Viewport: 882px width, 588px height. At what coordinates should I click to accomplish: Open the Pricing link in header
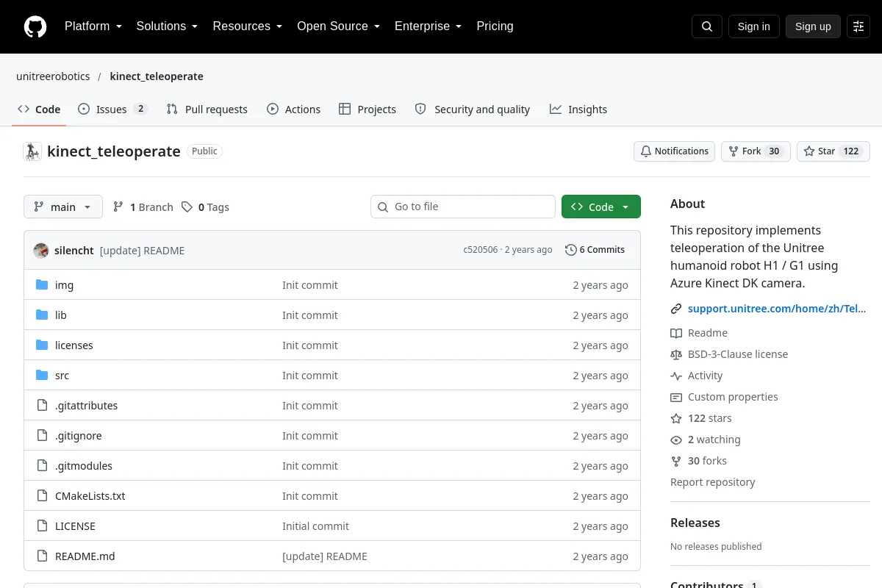(495, 26)
